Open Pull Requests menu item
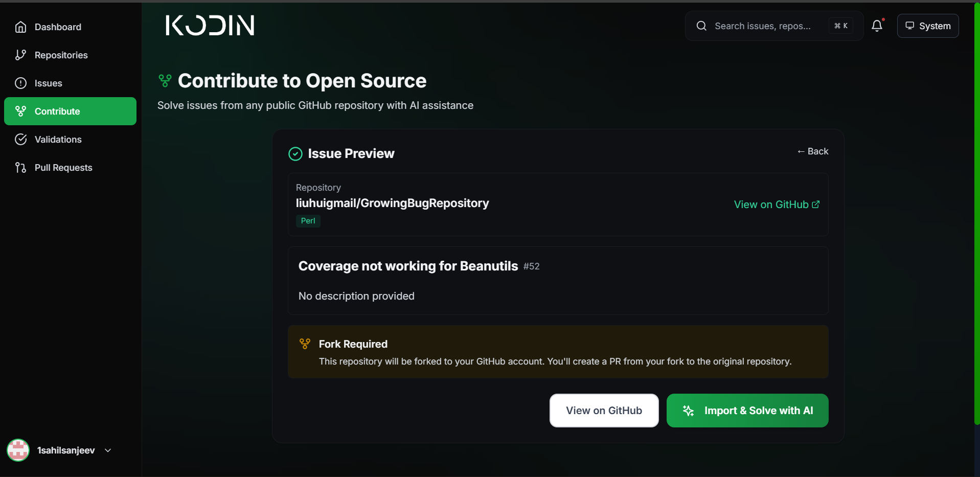This screenshot has width=980, height=477. coord(70,168)
